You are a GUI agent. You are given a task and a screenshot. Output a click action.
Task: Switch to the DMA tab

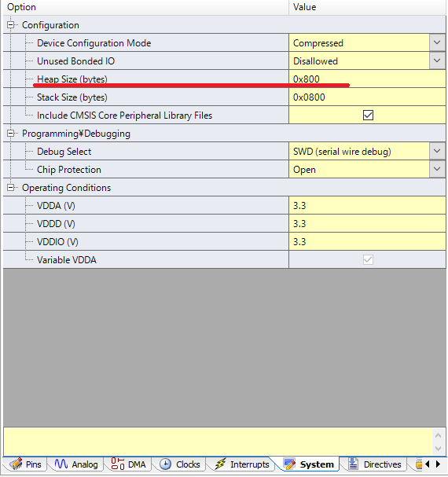click(128, 464)
